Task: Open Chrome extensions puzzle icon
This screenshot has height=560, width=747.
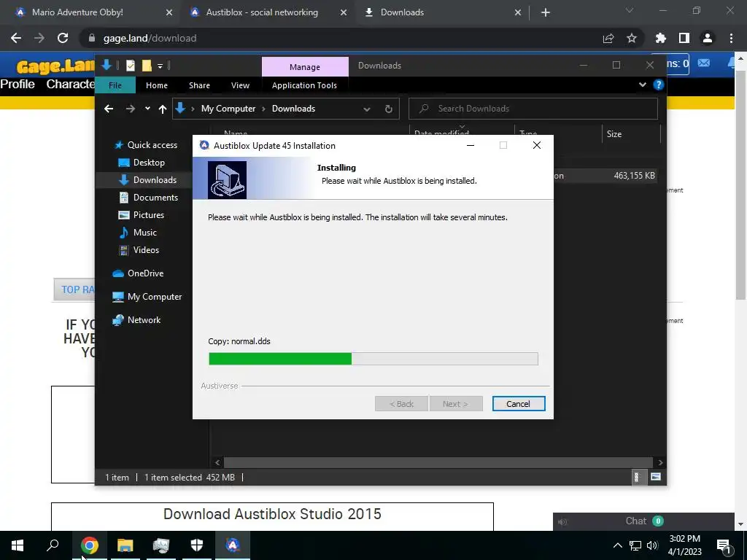Action: pyautogui.click(x=661, y=38)
